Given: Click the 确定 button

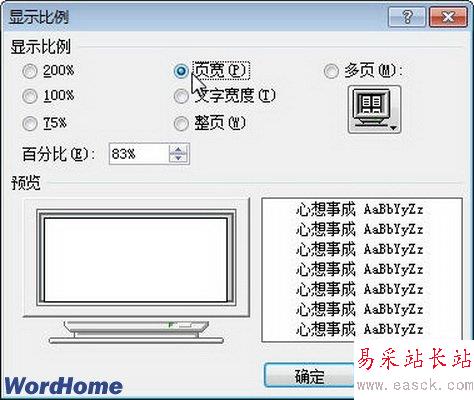Looking at the screenshot, I should (x=309, y=376).
